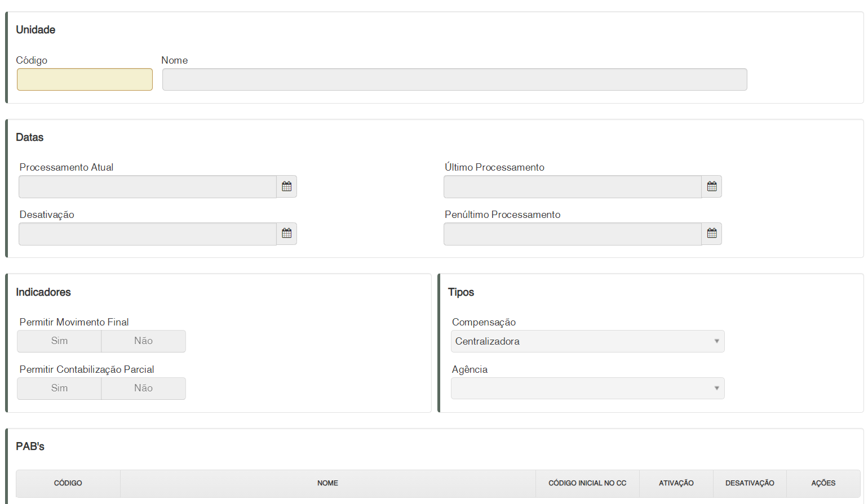Focus the Nome text field

454,79
